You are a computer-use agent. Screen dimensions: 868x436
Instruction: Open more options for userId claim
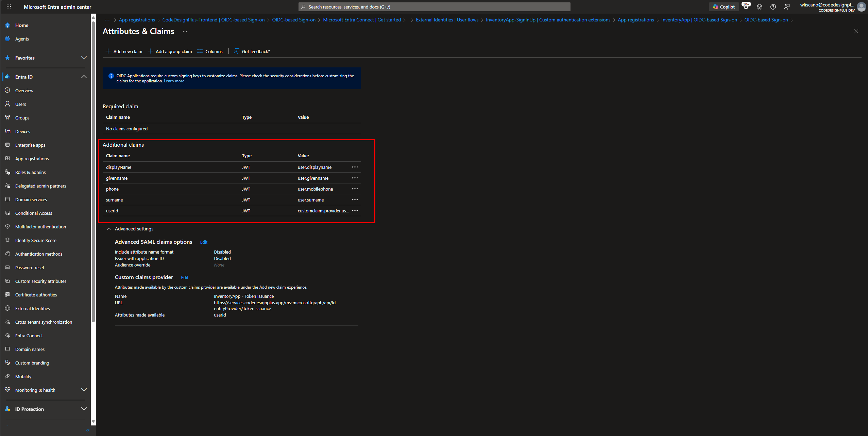click(x=355, y=211)
